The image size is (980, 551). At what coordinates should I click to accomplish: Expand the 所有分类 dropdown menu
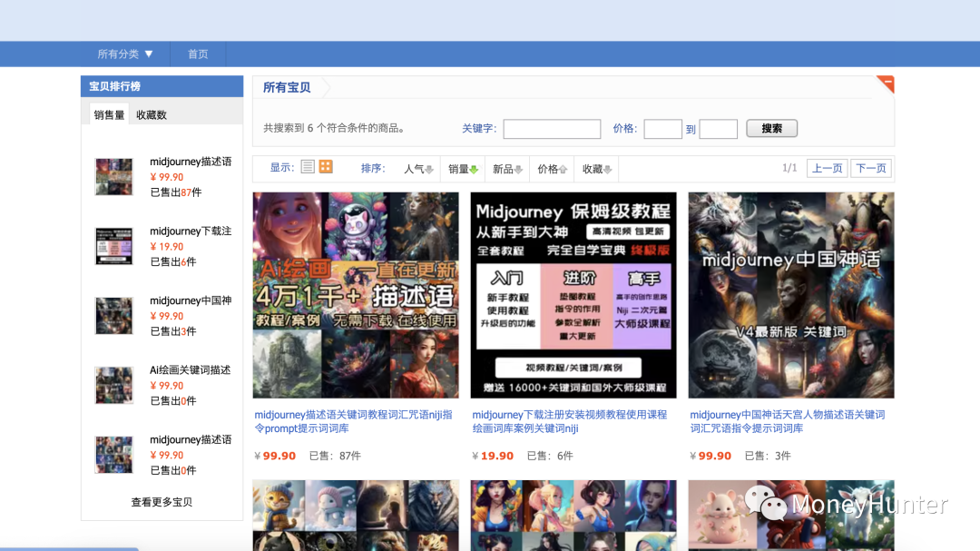(x=125, y=54)
